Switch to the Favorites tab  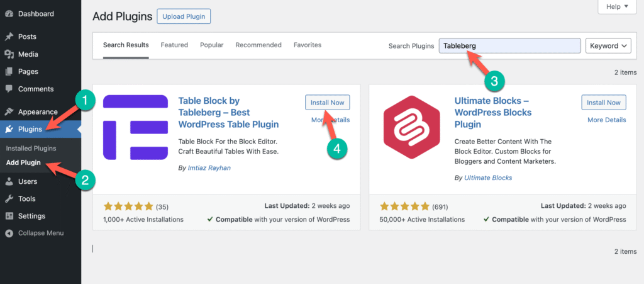pos(307,45)
